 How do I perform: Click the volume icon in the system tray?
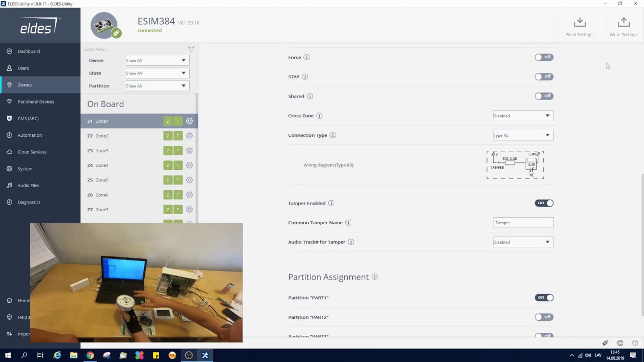[588, 355]
